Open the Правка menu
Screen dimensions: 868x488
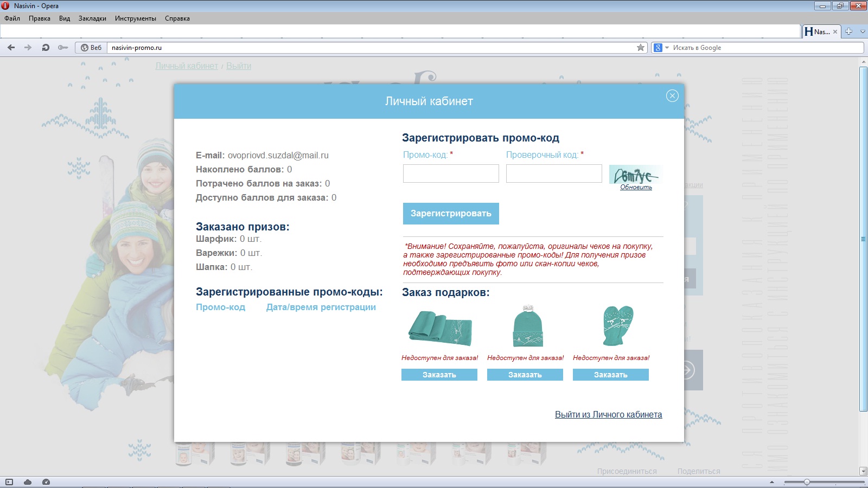[x=40, y=18]
